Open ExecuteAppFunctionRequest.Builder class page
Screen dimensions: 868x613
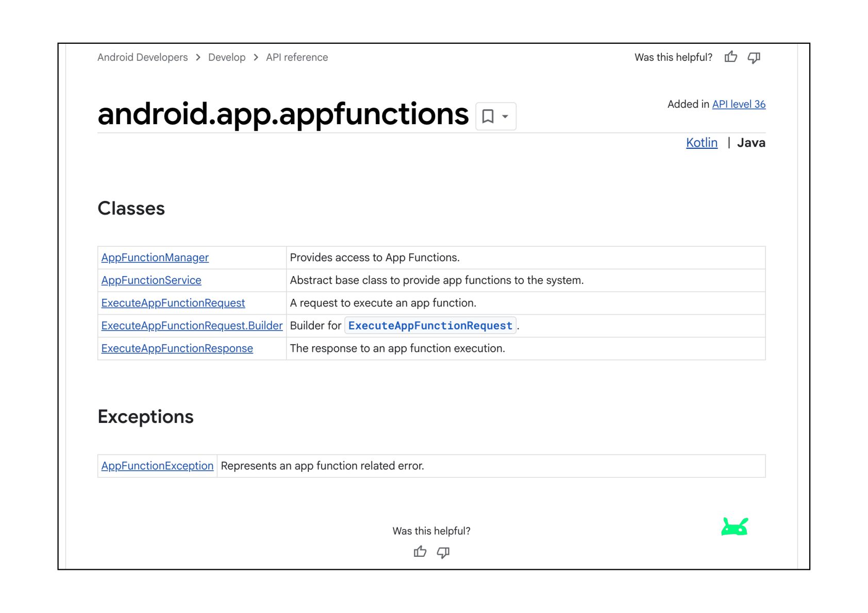(192, 326)
